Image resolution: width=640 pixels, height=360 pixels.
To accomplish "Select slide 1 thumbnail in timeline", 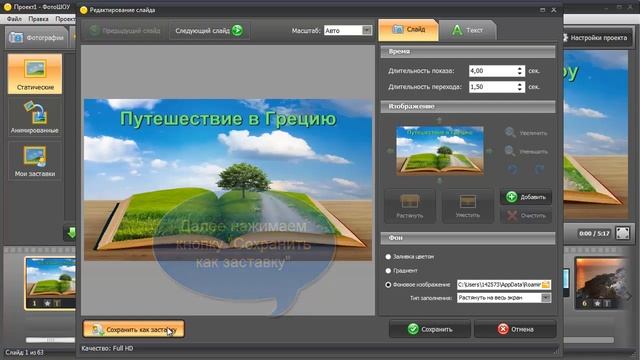I will click(x=50, y=283).
